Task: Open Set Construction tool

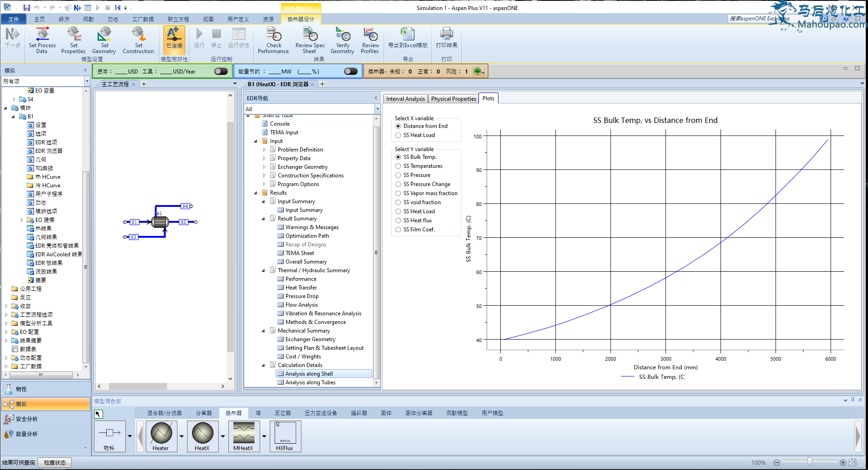Action: (x=138, y=40)
